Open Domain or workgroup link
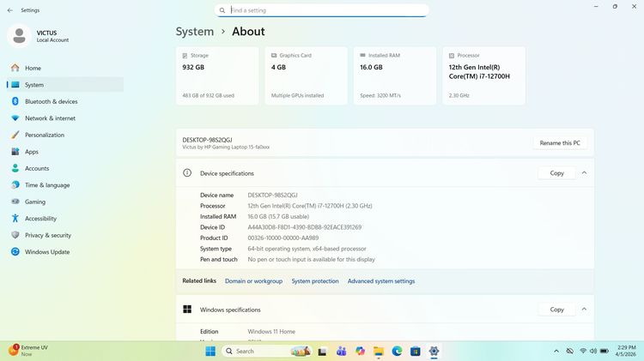Screen dimensions: 644x361 click(253, 281)
